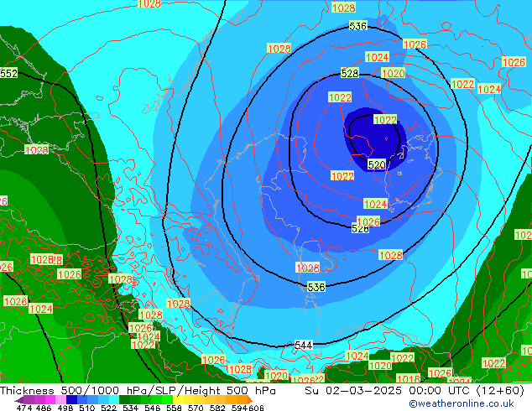Image resolution: width=532 pixels, height=411 pixels.
Task: Click the legend value '486'
Action: pyautogui.click(x=44, y=408)
